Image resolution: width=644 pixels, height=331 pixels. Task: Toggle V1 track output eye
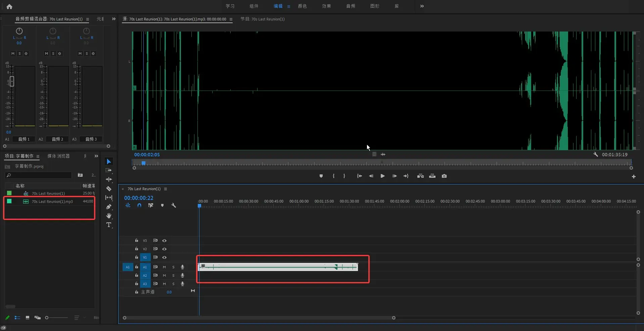[x=164, y=258]
